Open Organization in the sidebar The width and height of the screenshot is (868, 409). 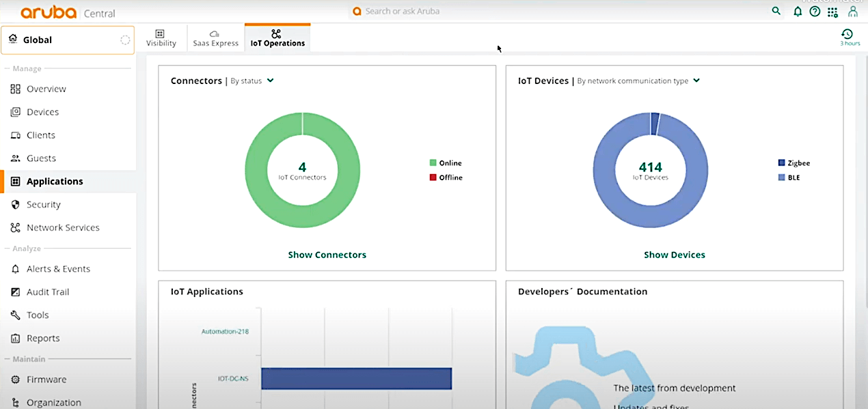tap(53, 403)
